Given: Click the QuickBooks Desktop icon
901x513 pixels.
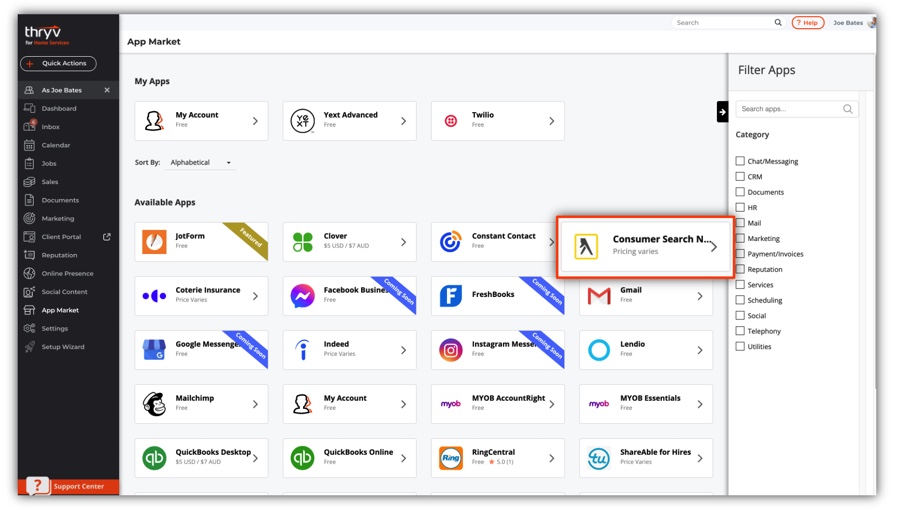Looking at the screenshot, I should click(154, 458).
